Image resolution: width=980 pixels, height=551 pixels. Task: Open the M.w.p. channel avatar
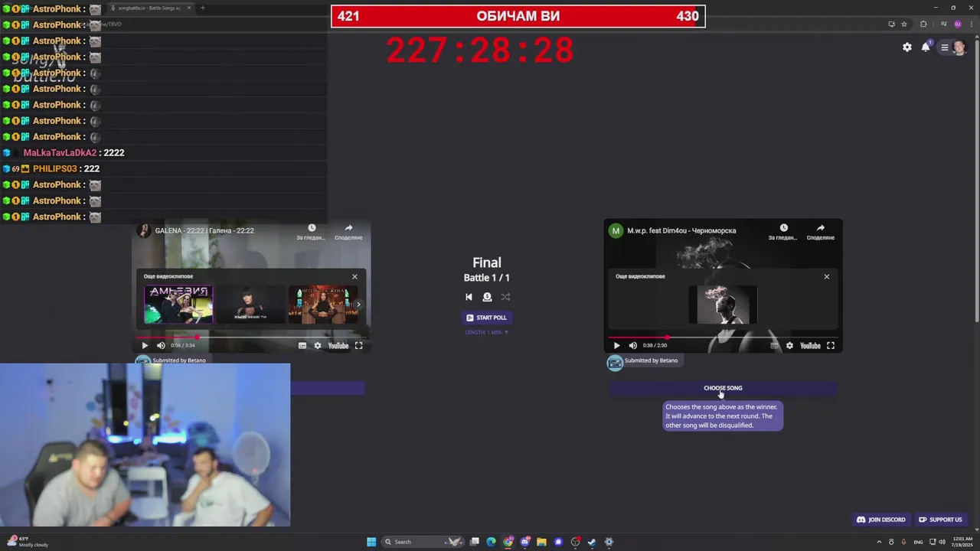point(616,230)
